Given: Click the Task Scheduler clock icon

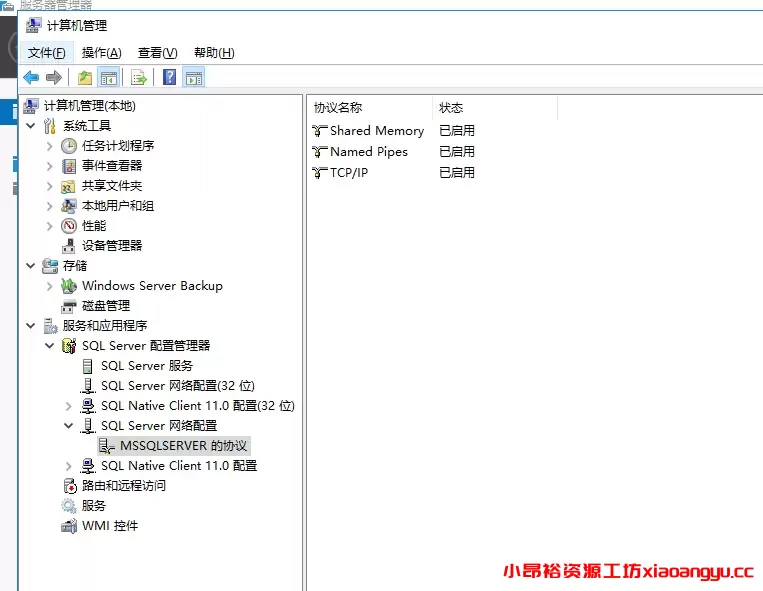Looking at the screenshot, I should click(x=69, y=146).
